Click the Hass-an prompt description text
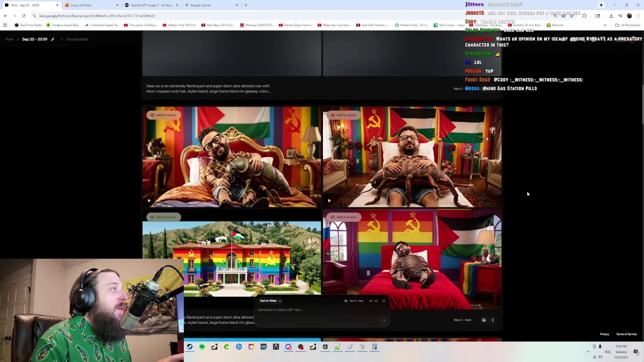The height and width of the screenshot is (362, 644). pyautogui.click(x=208, y=88)
